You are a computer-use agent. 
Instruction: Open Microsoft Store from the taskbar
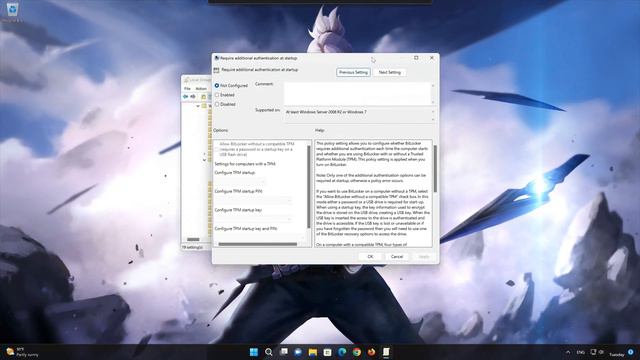[327, 352]
